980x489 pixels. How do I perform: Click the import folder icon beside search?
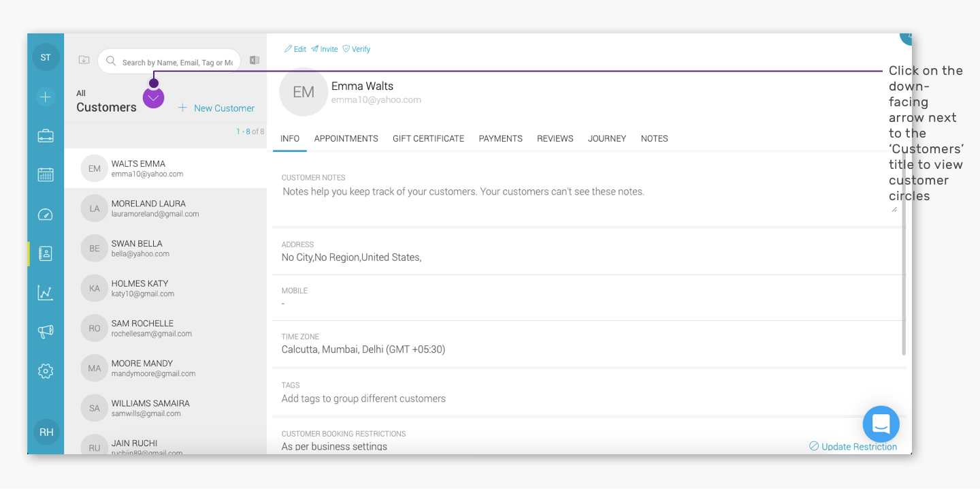[84, 60]
